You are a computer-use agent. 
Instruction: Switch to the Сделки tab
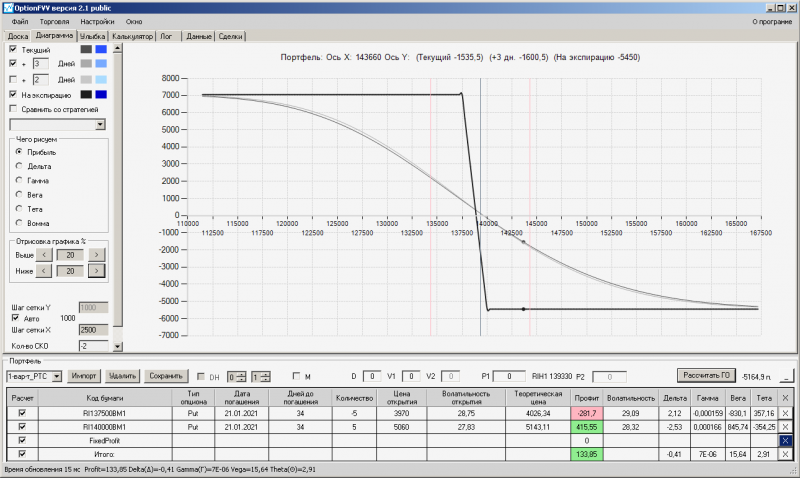230,36
